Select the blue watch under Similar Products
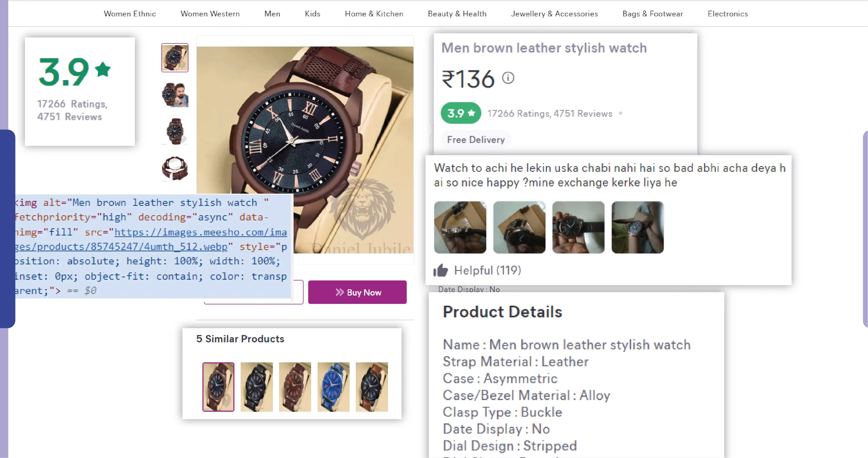The height and width of the screenshot is (458, 868). point(333,387)
